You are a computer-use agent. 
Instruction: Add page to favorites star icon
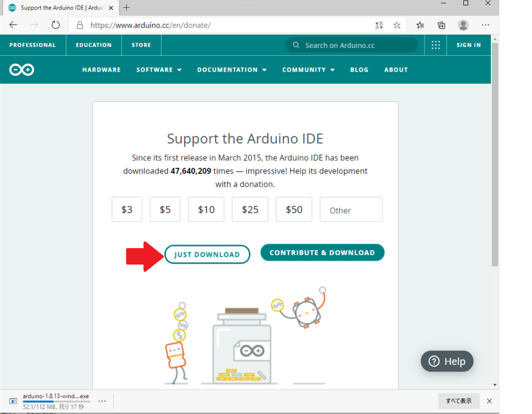(396, 25)
